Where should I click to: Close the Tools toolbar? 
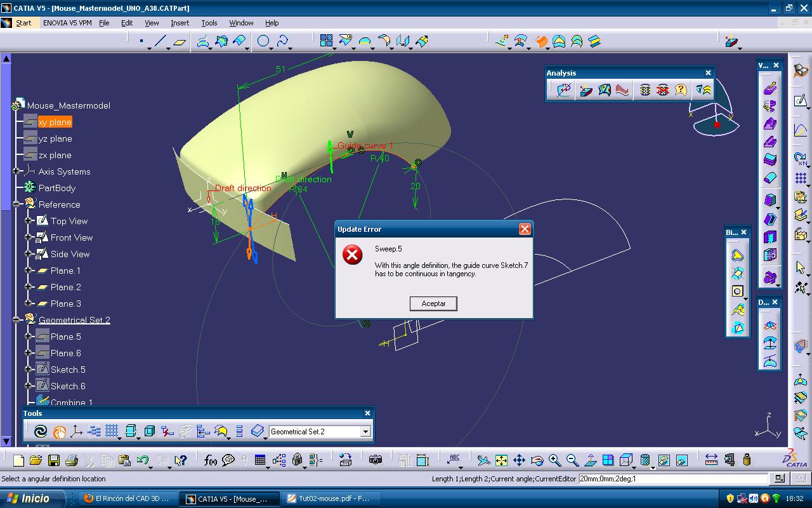pos(367,413)
